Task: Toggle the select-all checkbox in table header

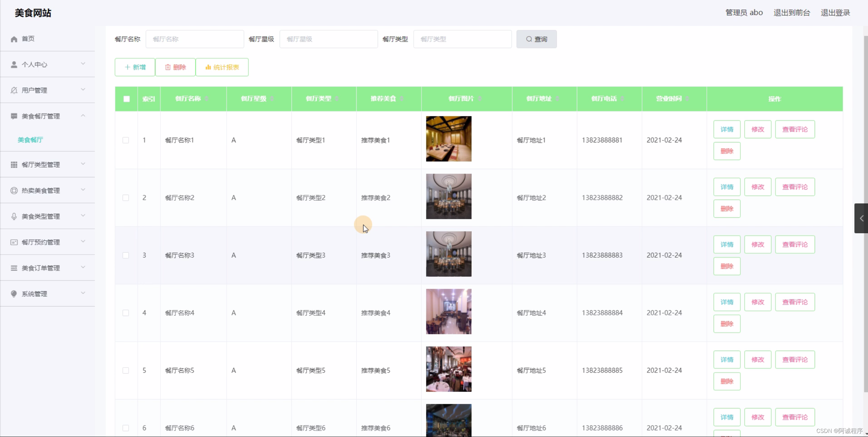Action: (x=127, y=99)
